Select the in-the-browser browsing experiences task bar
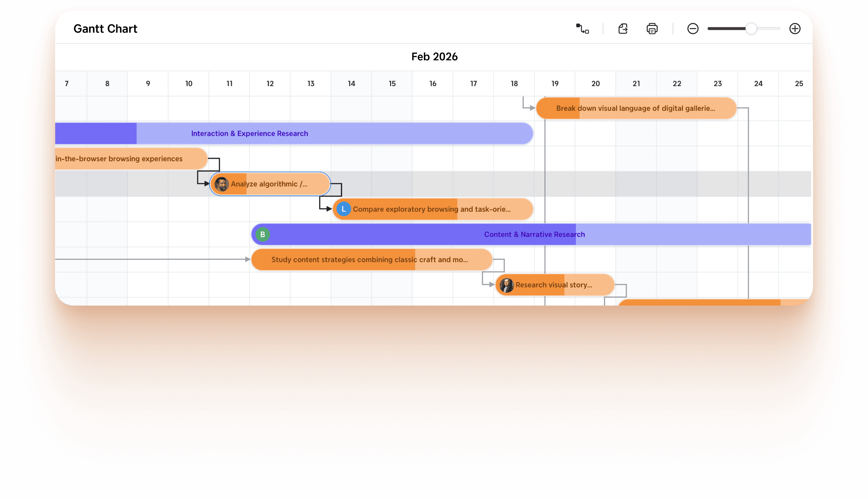 [120, 159]
